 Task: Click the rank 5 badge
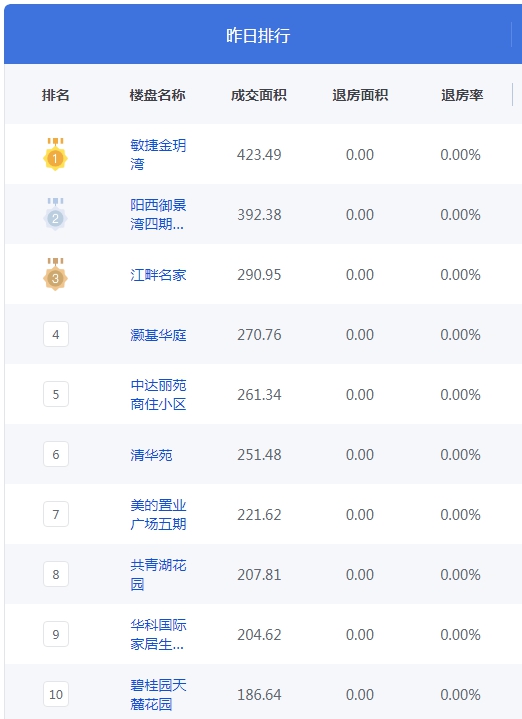56,394
